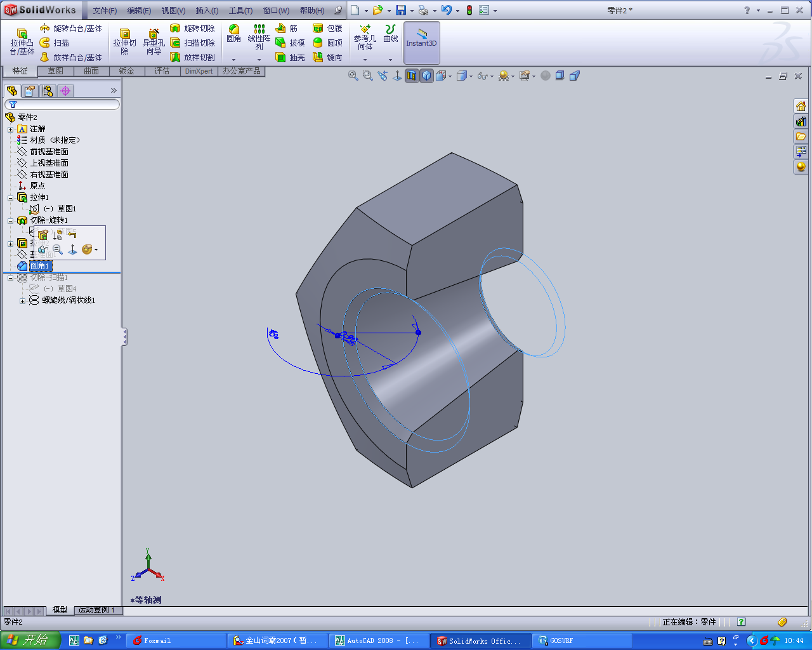Click the Windows 开始 Start button
The width and height of the screenshot is (812, 650).
click(x=30, y=640)
